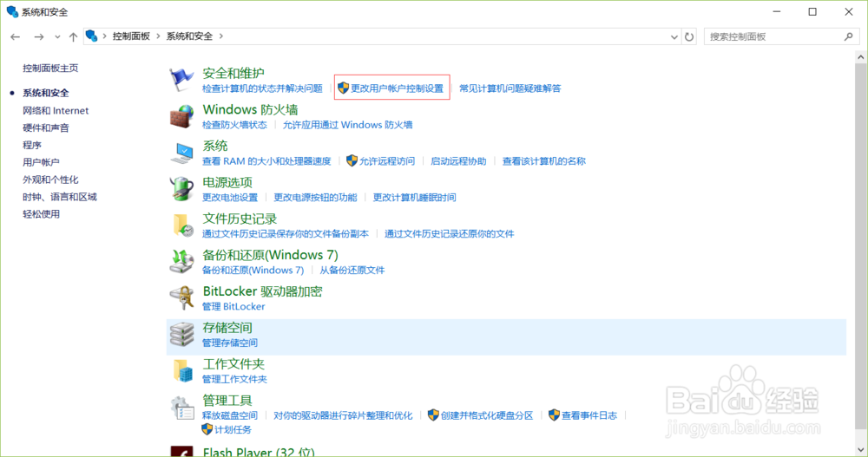Open 对你的驱动器进行碎片整理和优化 link
This screenshot has height=457, width=868.
point(343,415)
